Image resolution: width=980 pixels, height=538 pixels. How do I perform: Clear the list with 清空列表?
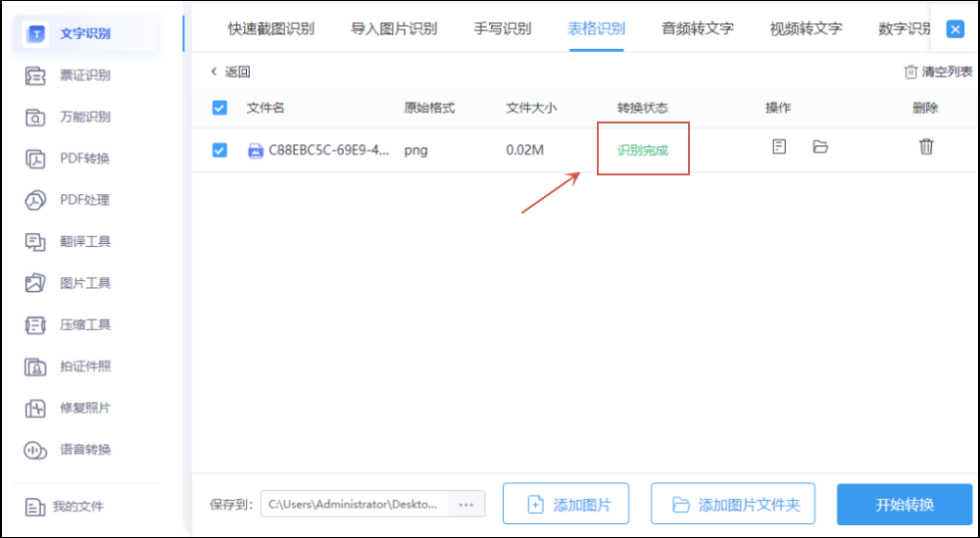point(939,72)
